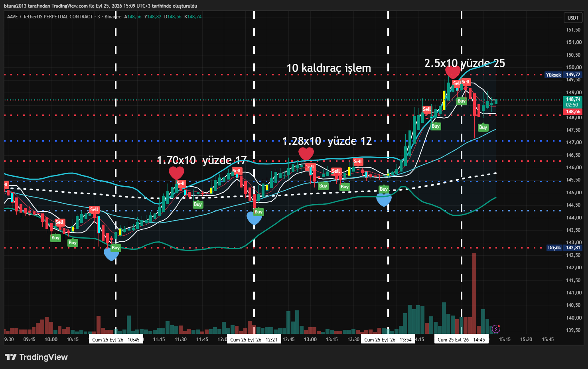Screen dimensions: 588x369
Task: Click the TradingView logo
Action: click(x=36, y=357)
